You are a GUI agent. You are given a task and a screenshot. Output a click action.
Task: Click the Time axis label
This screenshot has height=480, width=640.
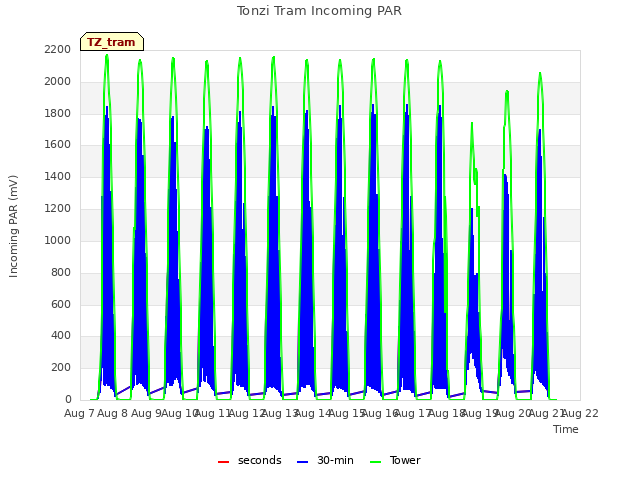566,429
